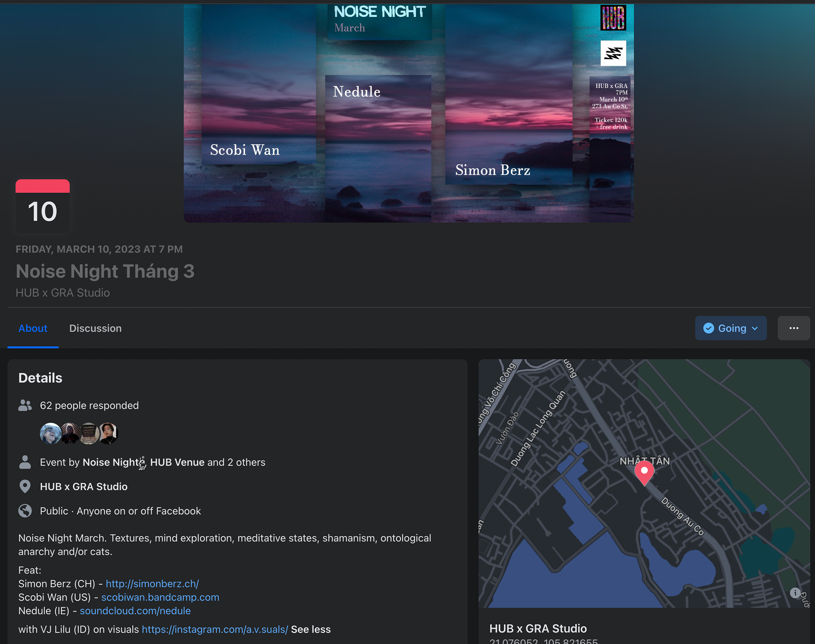Open the three-dot more options menu
This screenshot has height=644, width=815.
click(794, 328)
